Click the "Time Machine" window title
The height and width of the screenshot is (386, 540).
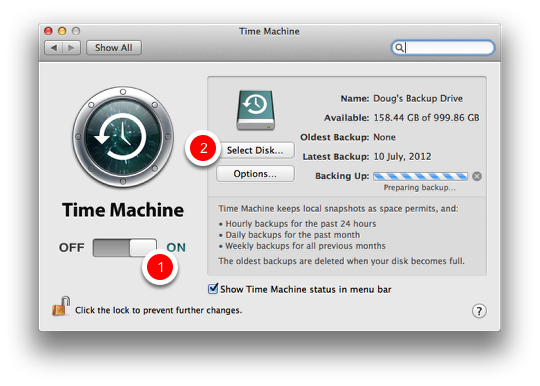[x=269, y=31]
